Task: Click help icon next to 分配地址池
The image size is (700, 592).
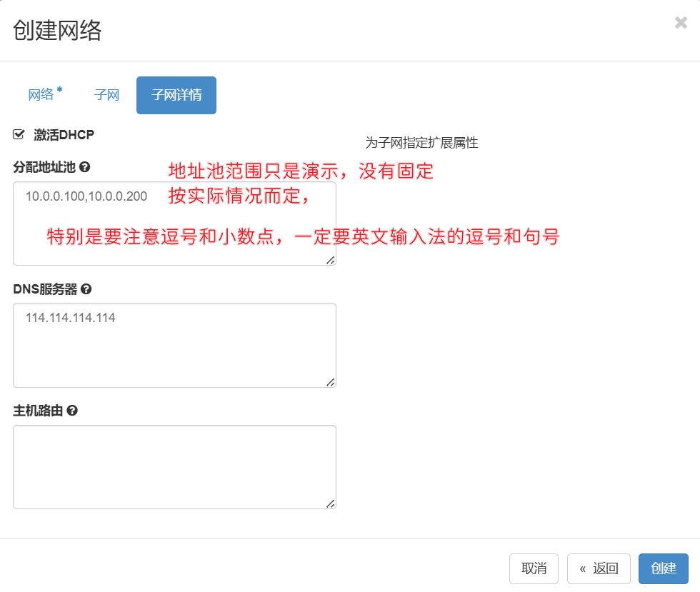Action: click(x=85, y=167)
